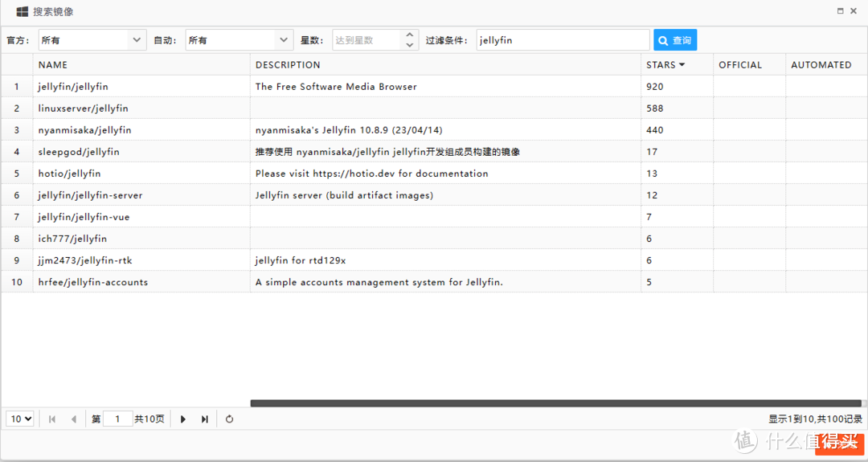
Task: Maximize the 搜索镜像 window
Action: click(x=841, y=11)
